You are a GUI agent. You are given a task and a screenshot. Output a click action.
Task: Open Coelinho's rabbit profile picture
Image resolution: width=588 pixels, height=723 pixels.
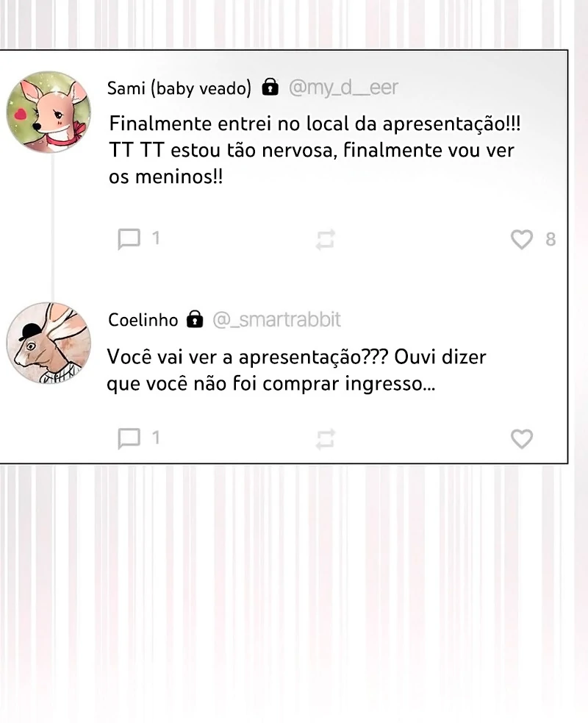coord(49,343)
